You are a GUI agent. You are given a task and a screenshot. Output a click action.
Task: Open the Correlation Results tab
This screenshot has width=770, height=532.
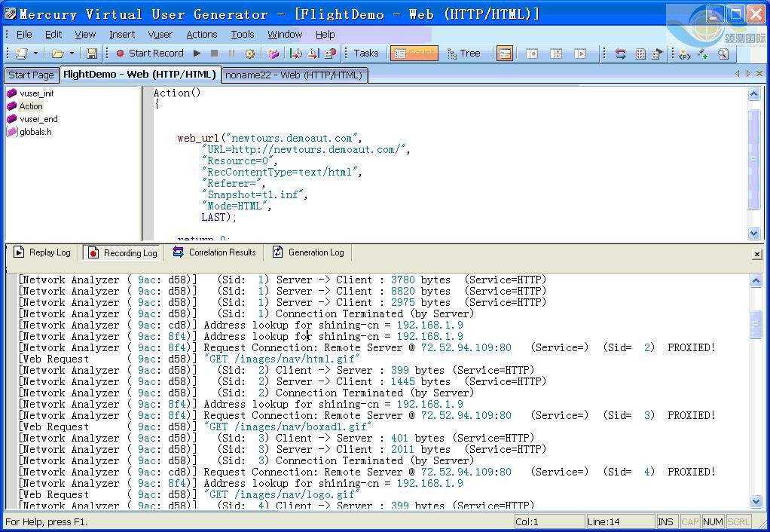click(215, 252)
